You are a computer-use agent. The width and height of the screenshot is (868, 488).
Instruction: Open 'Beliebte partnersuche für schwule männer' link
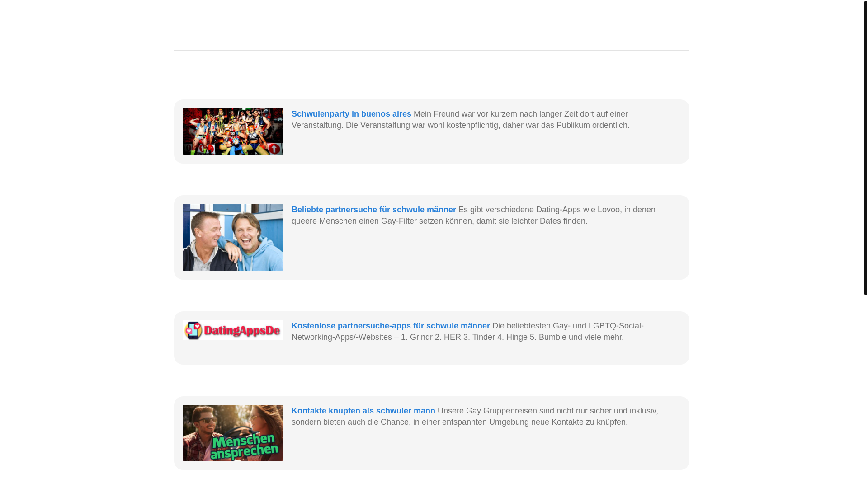coord(374,210)
